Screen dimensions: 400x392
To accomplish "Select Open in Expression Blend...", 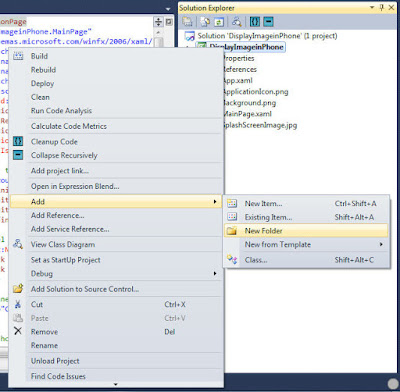I will point(116,186).
